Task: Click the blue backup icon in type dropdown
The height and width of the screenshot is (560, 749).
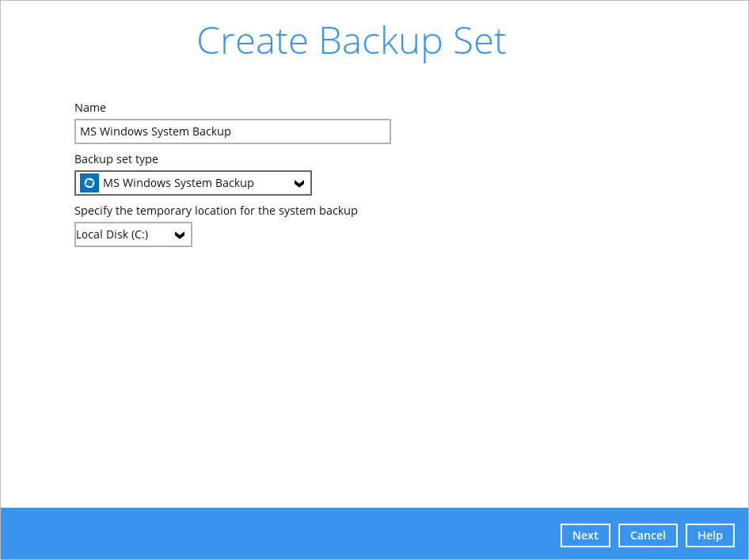Action: [x=89, y=183]
